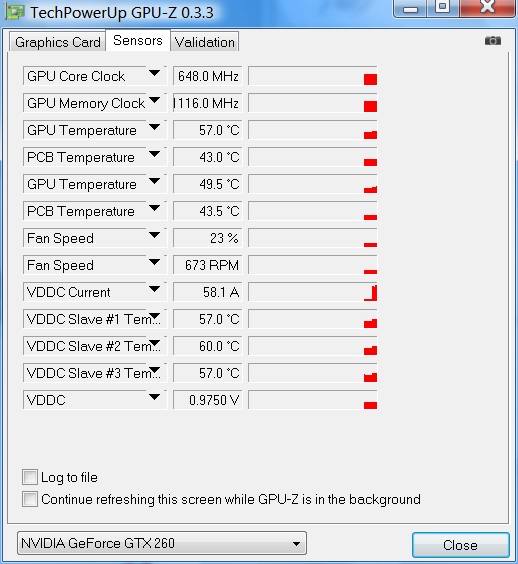Click the camera screenshot icon
This screenshot has width=518, height=564.
coord(492,41)
